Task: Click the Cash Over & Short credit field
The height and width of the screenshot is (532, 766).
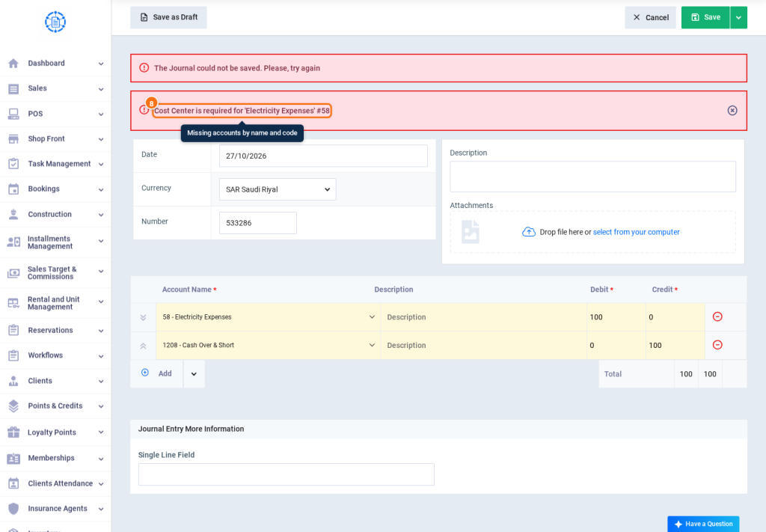Action: [675, 346]
